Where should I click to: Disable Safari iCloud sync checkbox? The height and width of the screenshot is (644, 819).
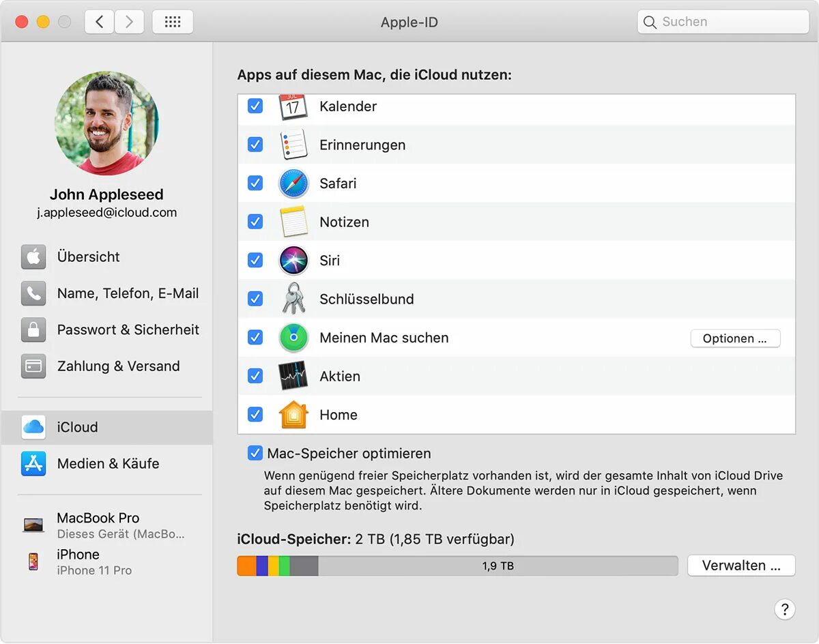pos(255,184)
